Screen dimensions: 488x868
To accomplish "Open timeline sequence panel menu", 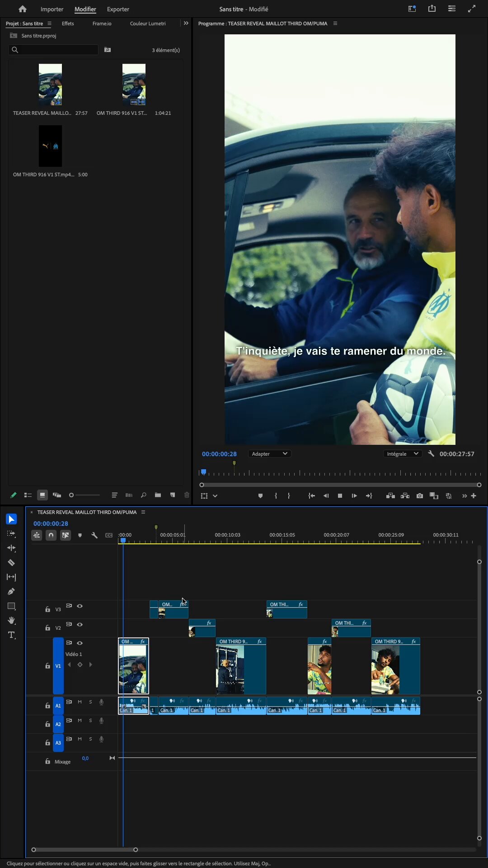I will click(x=143, y=512).
